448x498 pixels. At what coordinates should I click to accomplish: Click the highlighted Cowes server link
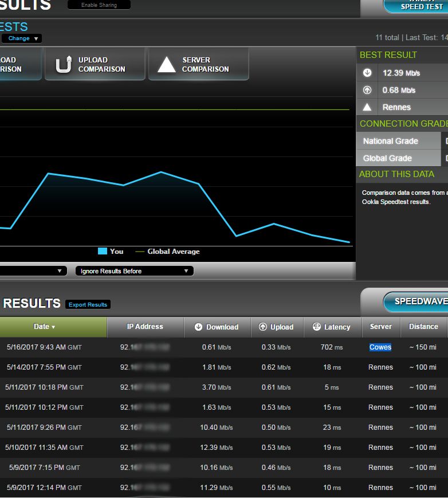pos(380,347)
